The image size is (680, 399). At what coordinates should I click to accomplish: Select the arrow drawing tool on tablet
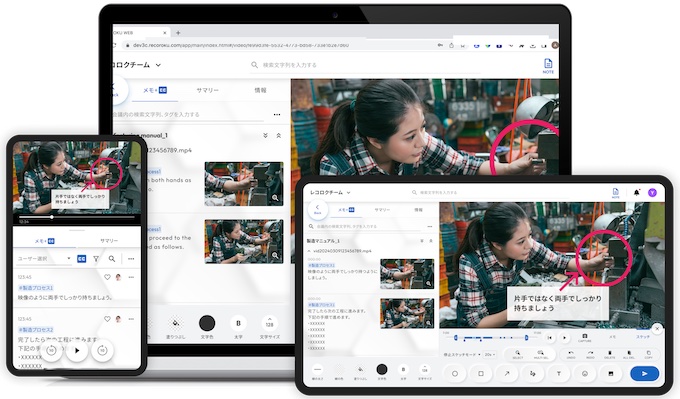coord(507,373)
